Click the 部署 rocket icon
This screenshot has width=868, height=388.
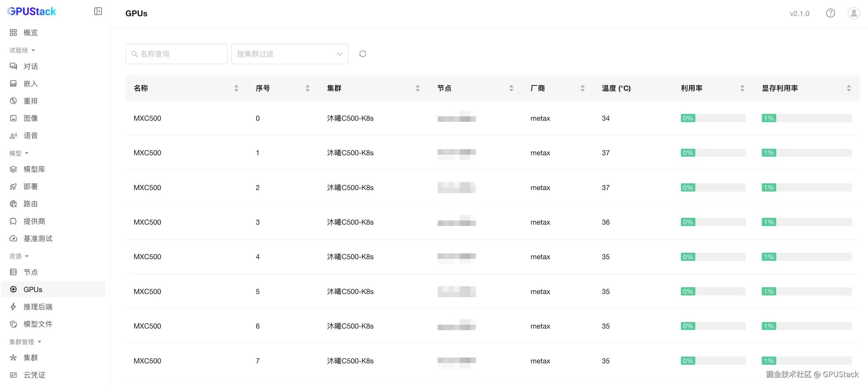(x=13, y=187)
